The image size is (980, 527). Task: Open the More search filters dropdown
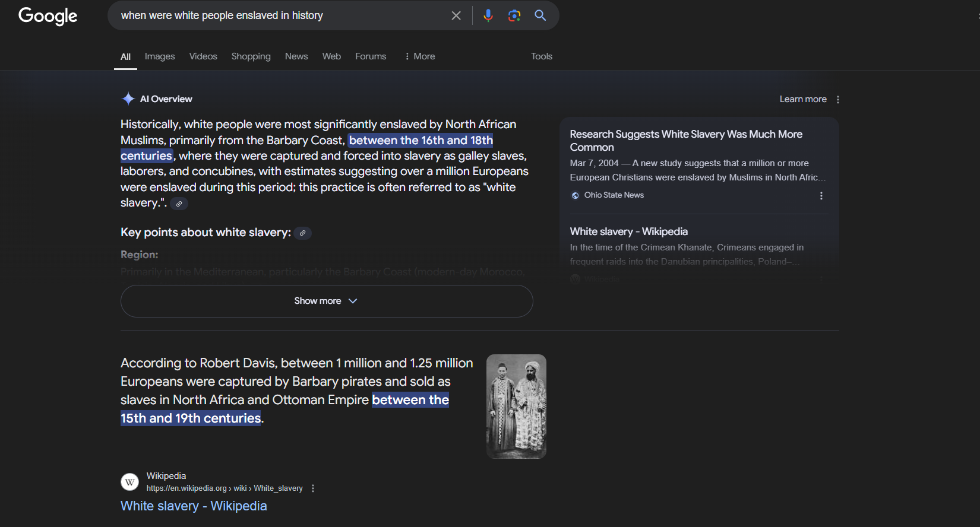[419, 56]
